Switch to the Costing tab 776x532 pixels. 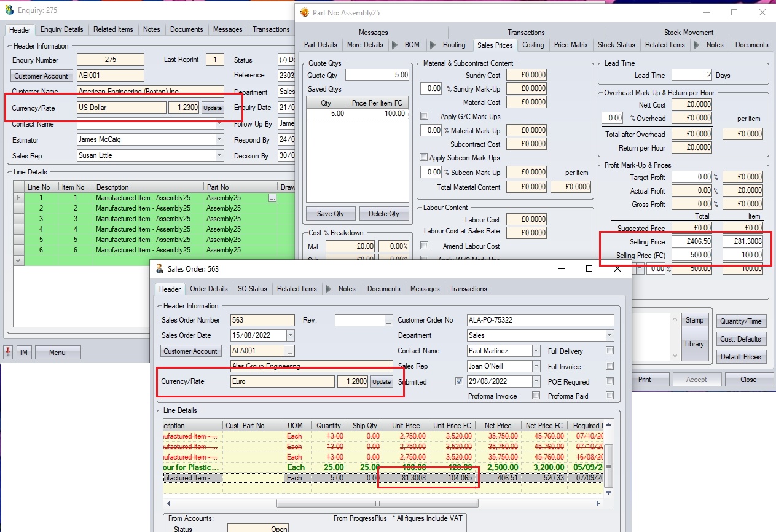coord(533,45)
